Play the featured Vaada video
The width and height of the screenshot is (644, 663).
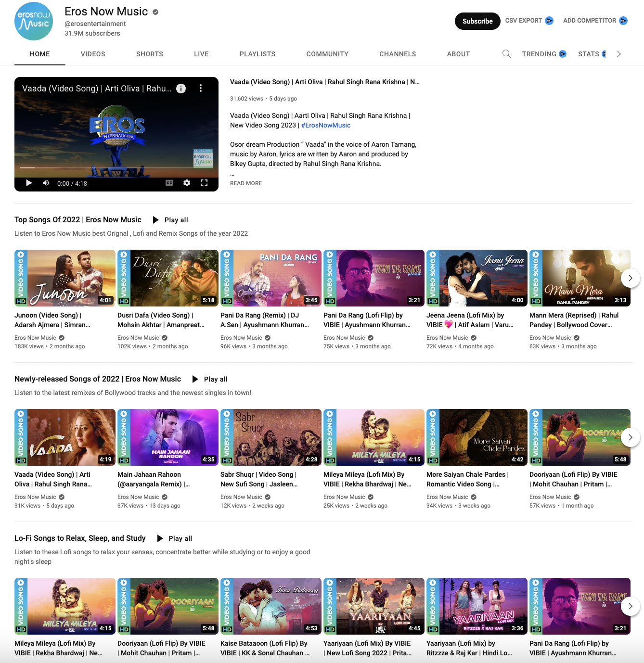28,183
